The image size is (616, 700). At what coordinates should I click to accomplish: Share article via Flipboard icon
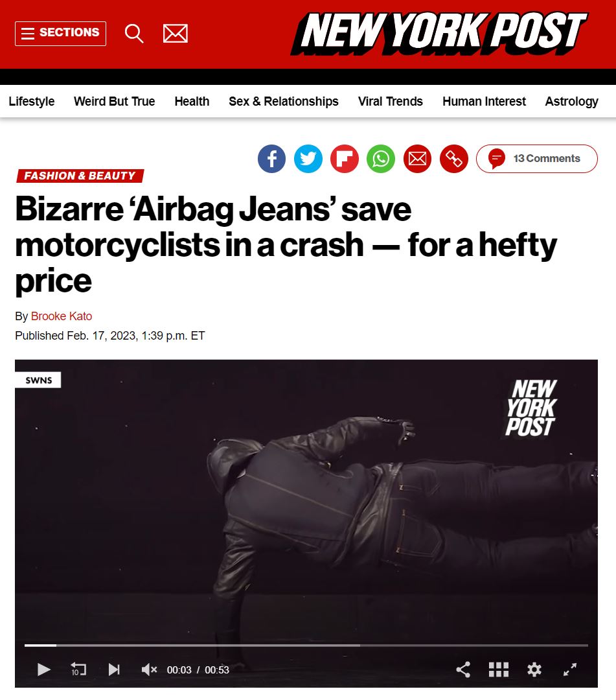[345, 159]
